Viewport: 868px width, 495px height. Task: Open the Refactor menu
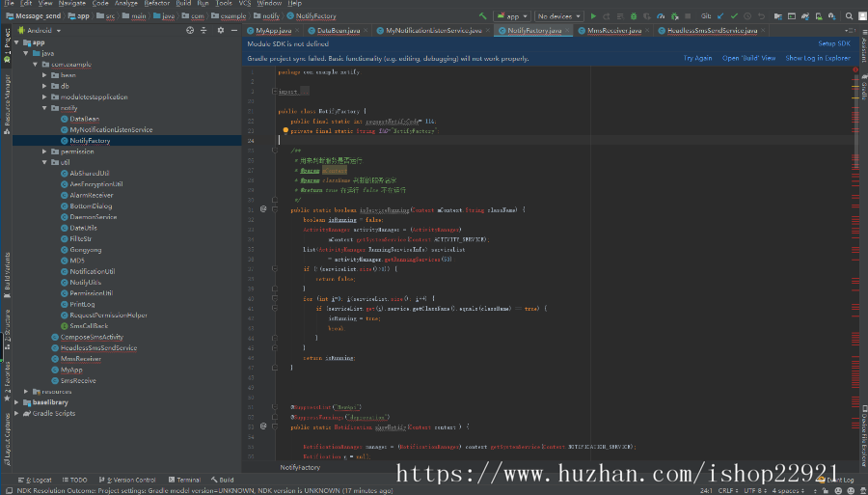click(x=156, y=4)
